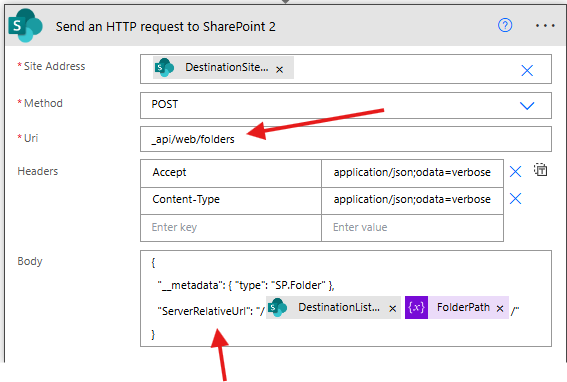Expand the Method dropdown arrow
This screenshot has width=567, height=382.
[x=527, y=106]
